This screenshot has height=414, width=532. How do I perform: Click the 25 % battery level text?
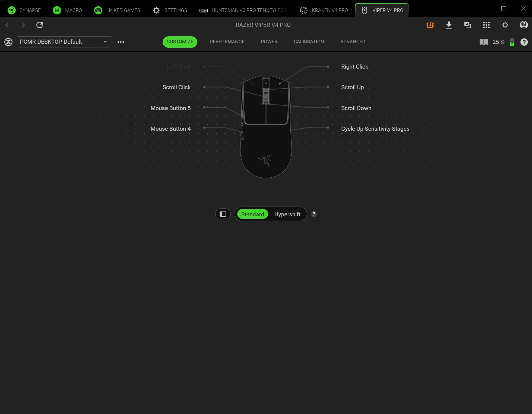click(x=498, y=42)
